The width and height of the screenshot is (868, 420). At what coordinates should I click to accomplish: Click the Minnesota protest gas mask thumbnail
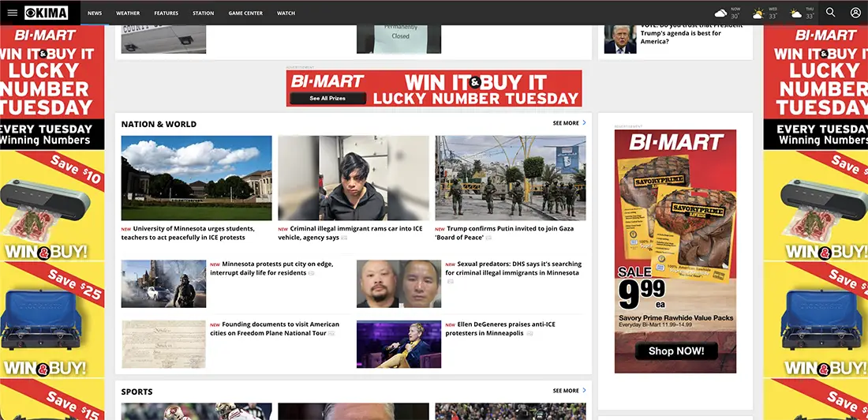tap(163, 283)
